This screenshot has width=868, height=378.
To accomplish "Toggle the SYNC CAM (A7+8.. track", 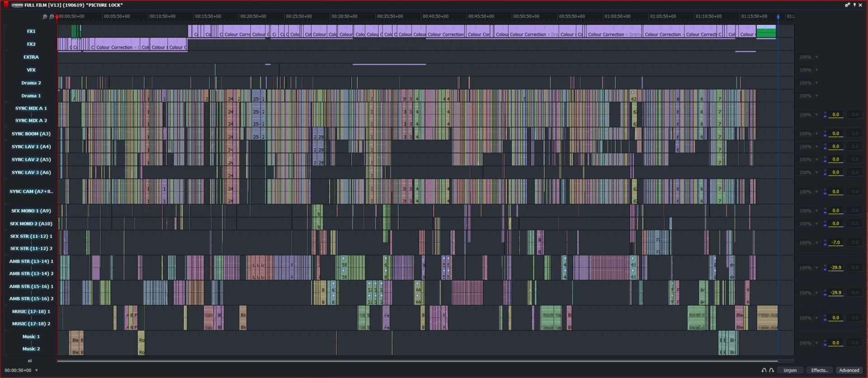I will pyautogui.click(x=31, y=191).
